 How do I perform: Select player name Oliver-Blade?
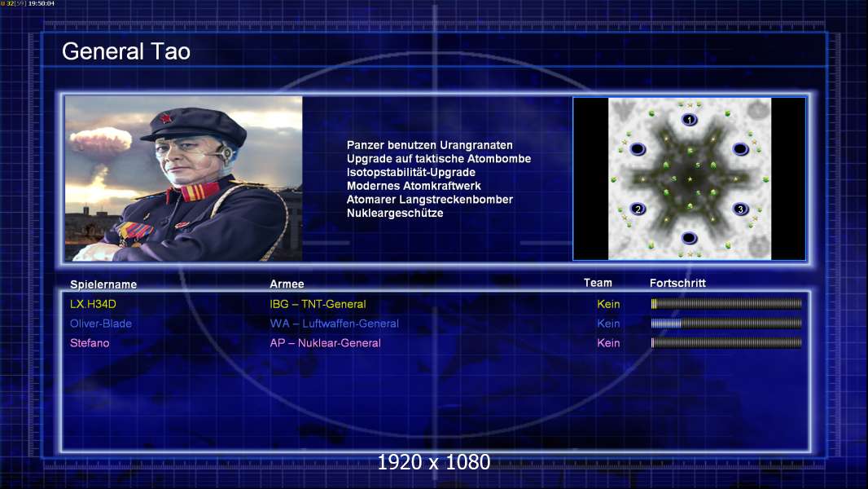point(101,324)
